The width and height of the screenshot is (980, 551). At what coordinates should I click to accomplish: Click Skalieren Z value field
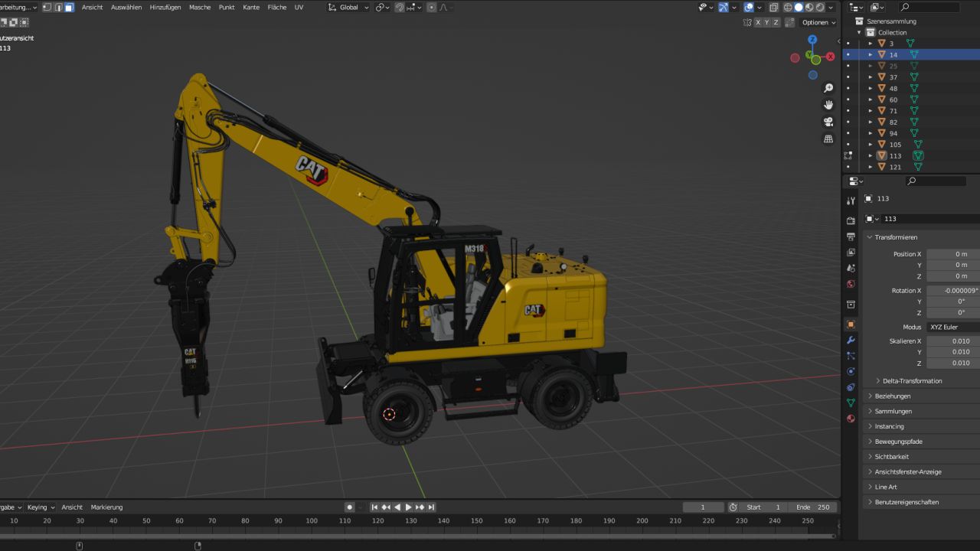coord(952,363)
